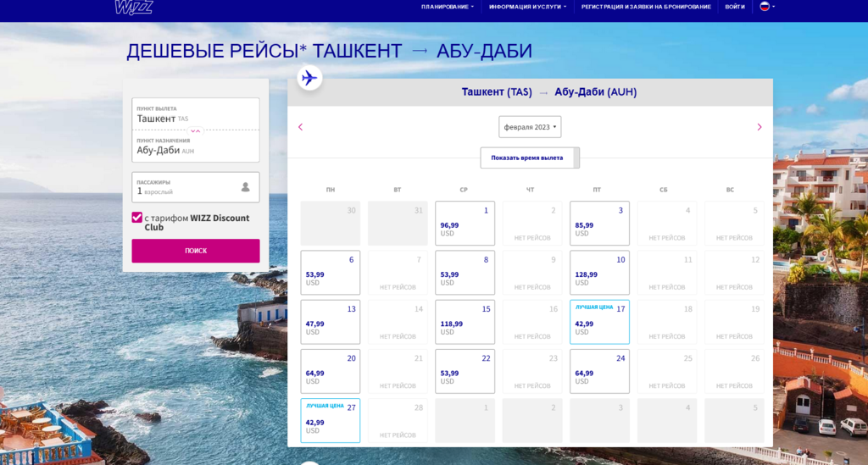Edit the Пункт вылета Ташкент field
The height and width of the screenshot is (465, 868).
point(196,114)
